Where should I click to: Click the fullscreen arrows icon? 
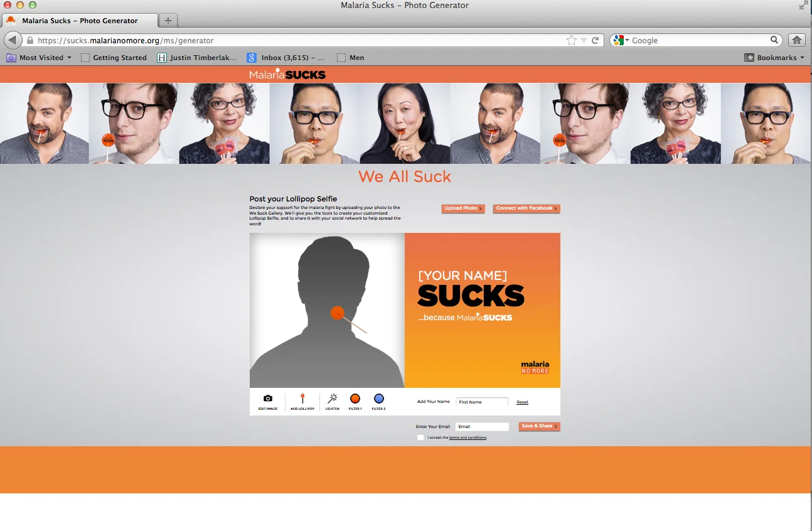tap(803, 5)
